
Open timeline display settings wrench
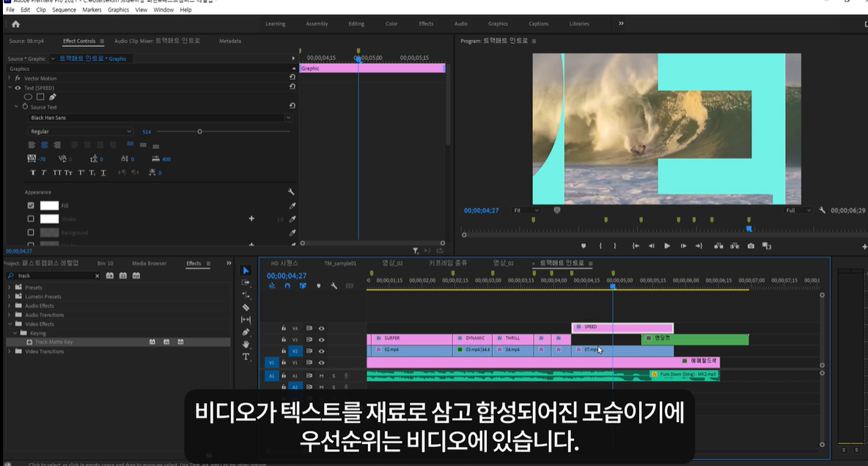(334, 286)
